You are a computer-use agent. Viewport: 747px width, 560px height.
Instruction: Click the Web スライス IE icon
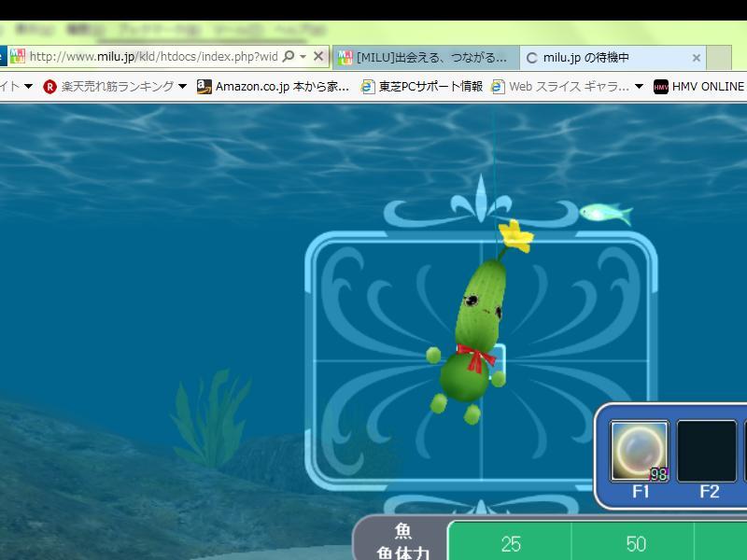tap(498, 87)
